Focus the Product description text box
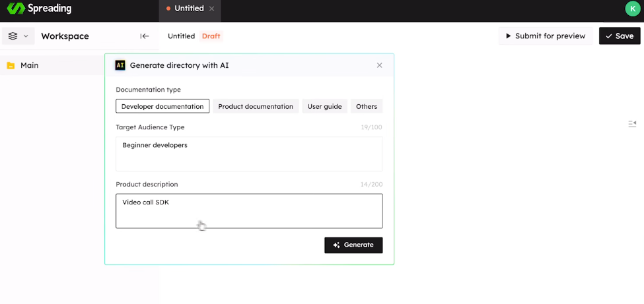The height and width of the screenshot is (304, 644). (x=249, y=211)
